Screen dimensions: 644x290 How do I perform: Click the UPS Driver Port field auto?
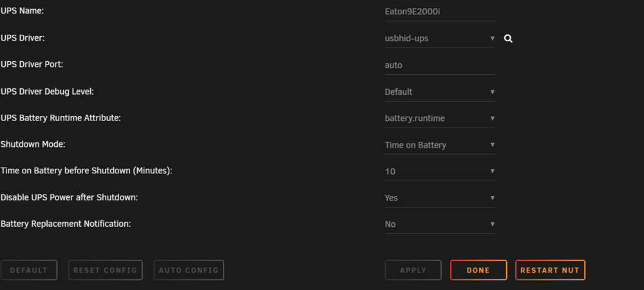click(x=439, y=65)
